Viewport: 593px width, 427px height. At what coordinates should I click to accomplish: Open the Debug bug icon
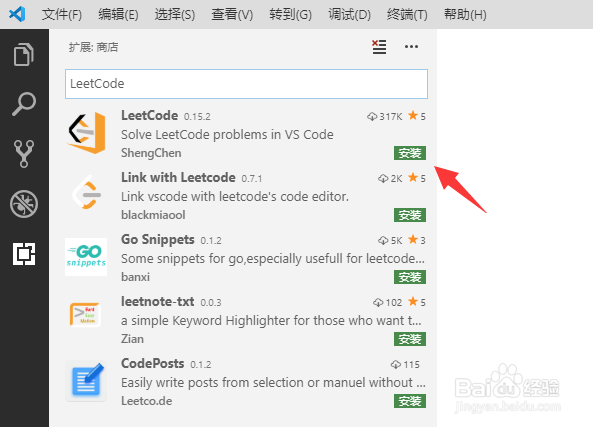pyautogui.click(x=24, y=204)
